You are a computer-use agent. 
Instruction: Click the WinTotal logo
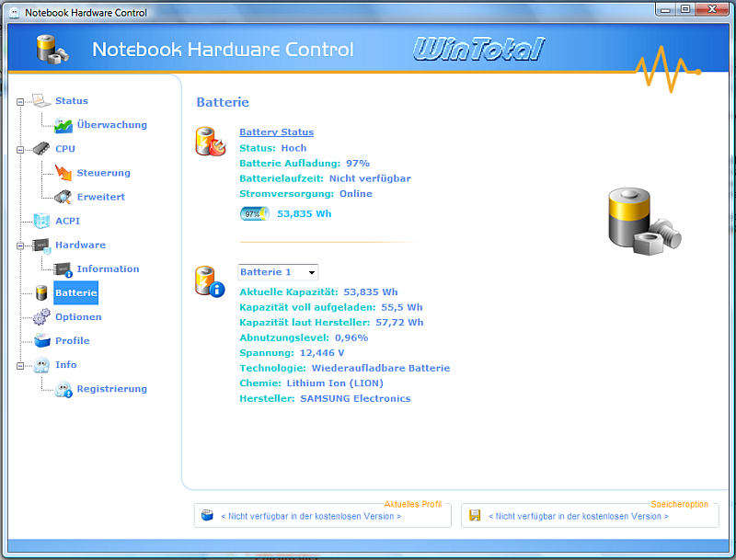[x=478, y=50]
